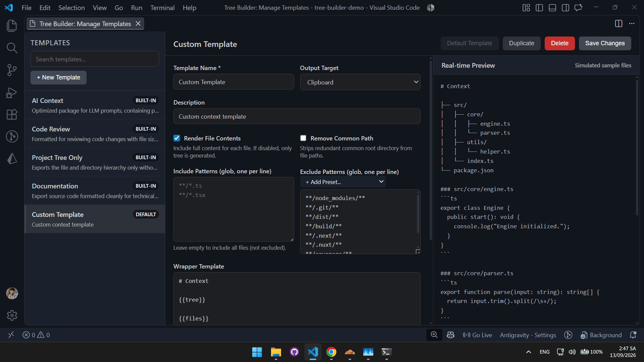
Task: Select Custom Template in list
Action: tap(95, 219)
